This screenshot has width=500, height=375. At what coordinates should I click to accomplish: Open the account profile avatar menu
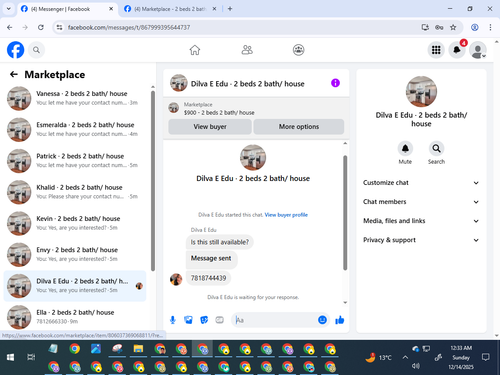tap(478, 50)
